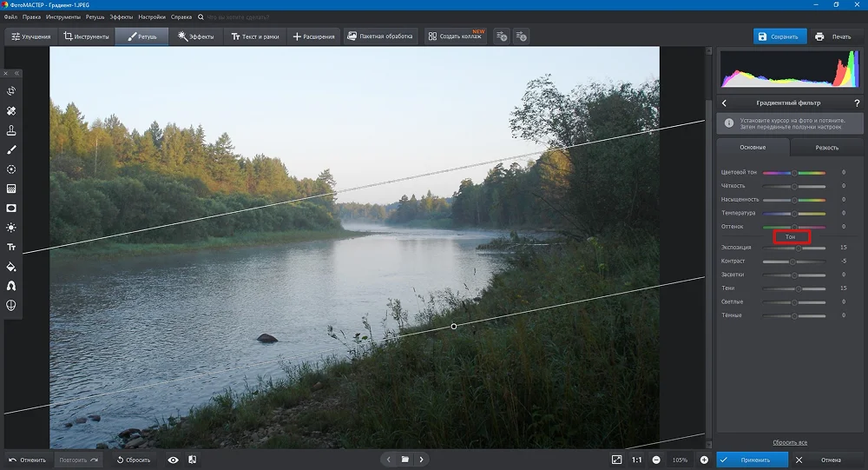Image resolution: width=868 pixels, height=470 pixels.
Task: Go to the next photo arrow
Action: [x=421, y=460]
